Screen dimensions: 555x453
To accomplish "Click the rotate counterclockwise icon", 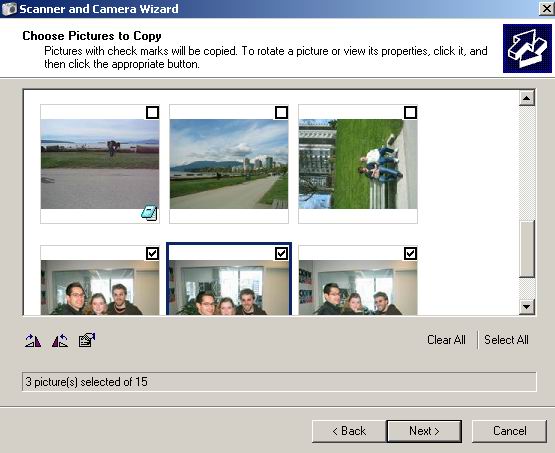I will pyautogui.click(x=60, y=340).
